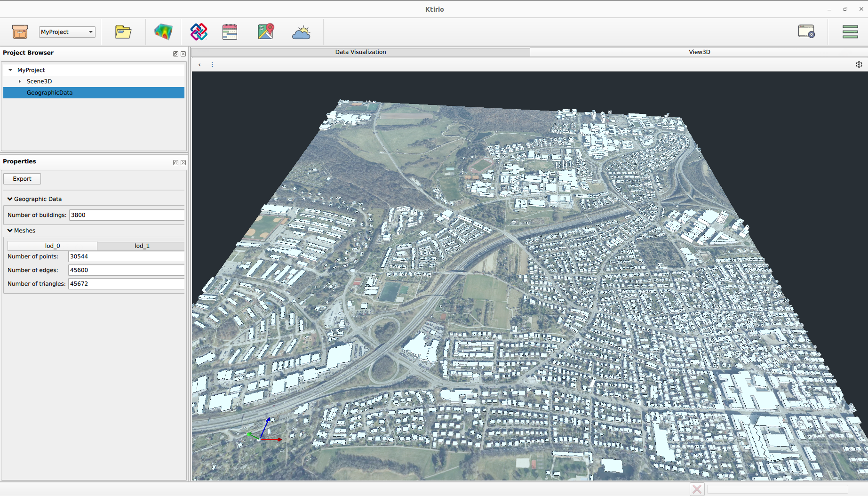868x496 pixels.
Task: Expand the Scene3D tree node
Action: pyautogui.click(x=20, y=81)
